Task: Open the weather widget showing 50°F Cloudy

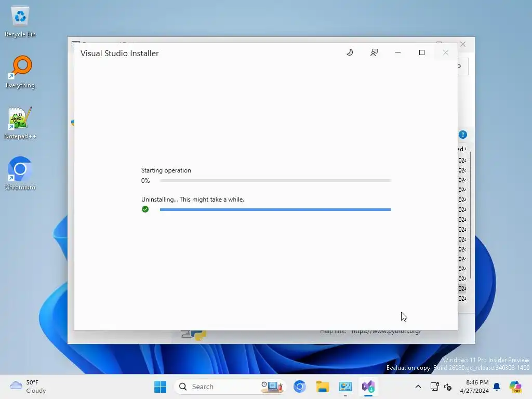Action: tap(28, 387)
